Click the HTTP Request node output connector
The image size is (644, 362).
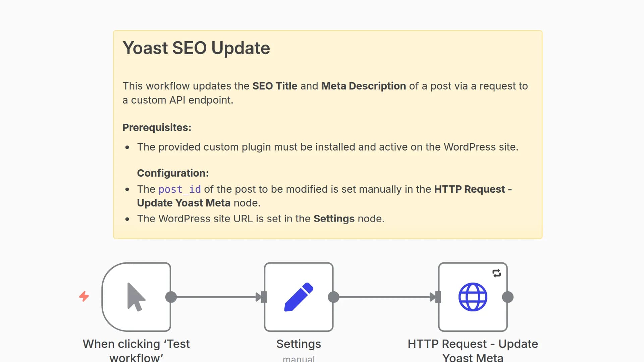click(x=507, y=297)
